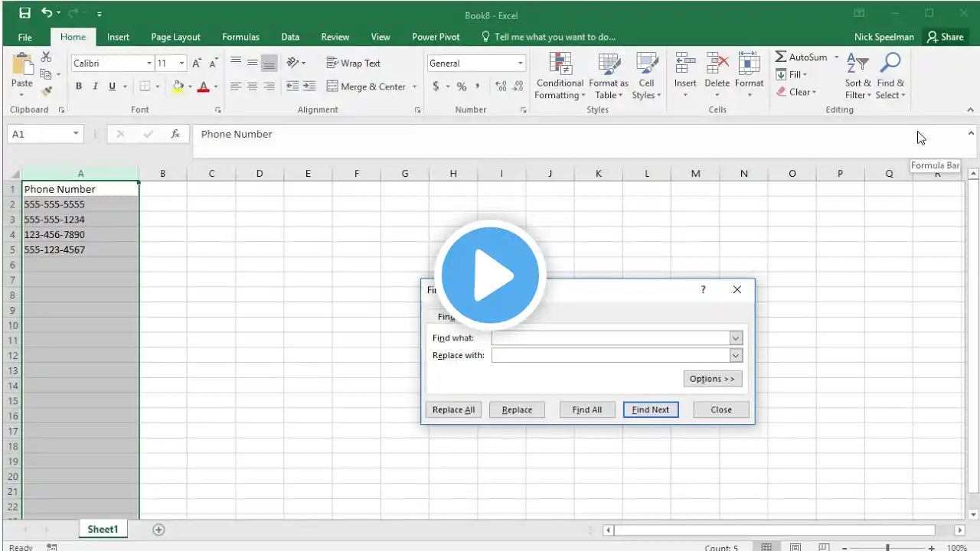The image size is (980, 551).
Task: Click the Insert Function fx icon
Action: (175, 134)
